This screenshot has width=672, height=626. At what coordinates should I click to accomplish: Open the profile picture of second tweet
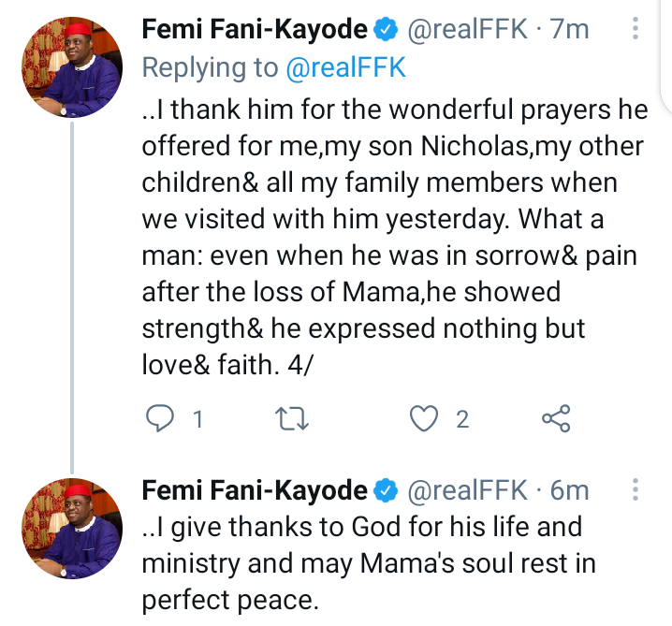point(72,529)
